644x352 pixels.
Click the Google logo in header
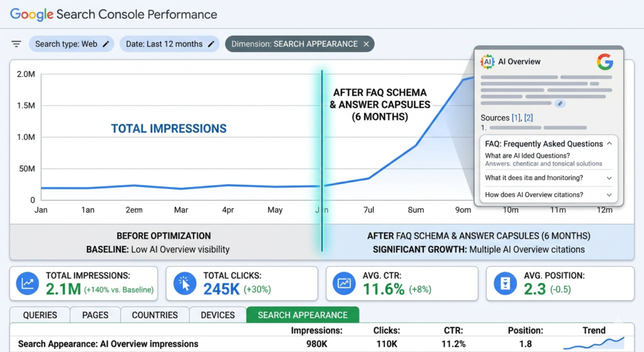[31, 14]
